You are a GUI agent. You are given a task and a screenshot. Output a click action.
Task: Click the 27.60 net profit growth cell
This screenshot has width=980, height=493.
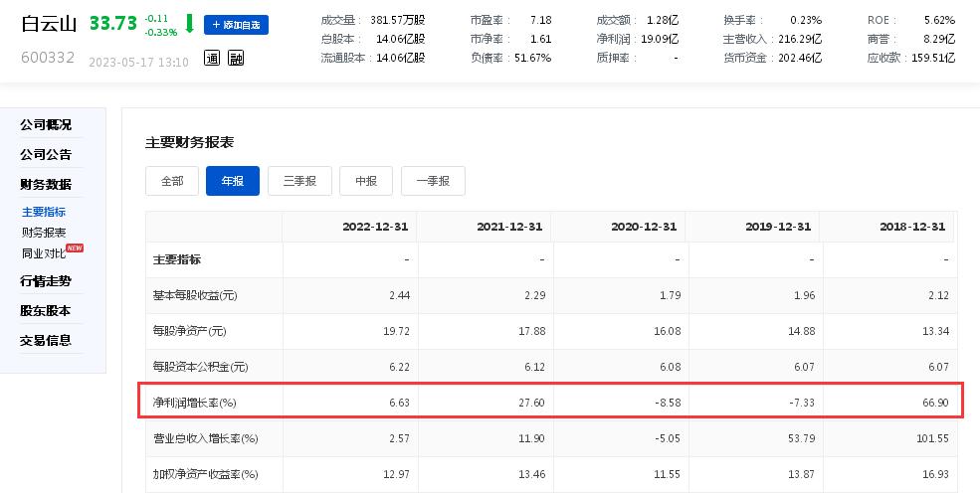pyautogui.click(x=531, y=404)
